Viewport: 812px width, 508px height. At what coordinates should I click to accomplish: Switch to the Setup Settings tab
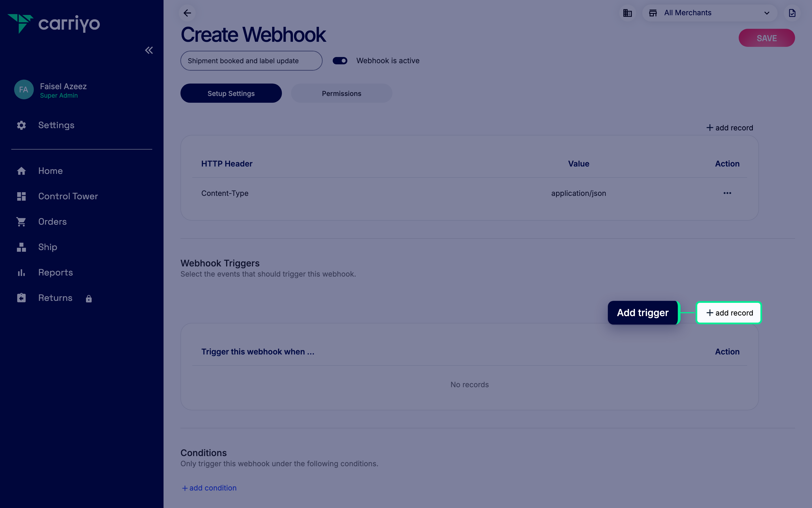coord(231,93)
